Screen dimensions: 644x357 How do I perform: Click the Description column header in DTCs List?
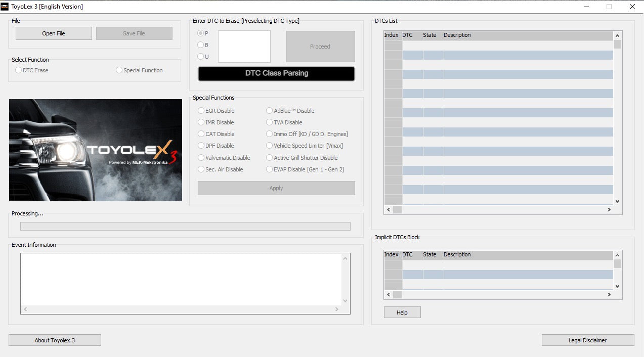[528, 35]
